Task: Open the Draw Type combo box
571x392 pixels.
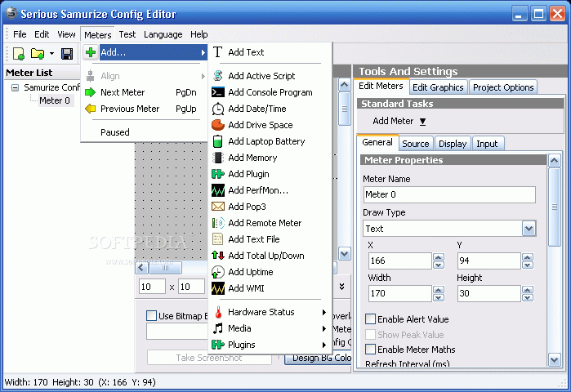Action: click(x=529, y=229)
